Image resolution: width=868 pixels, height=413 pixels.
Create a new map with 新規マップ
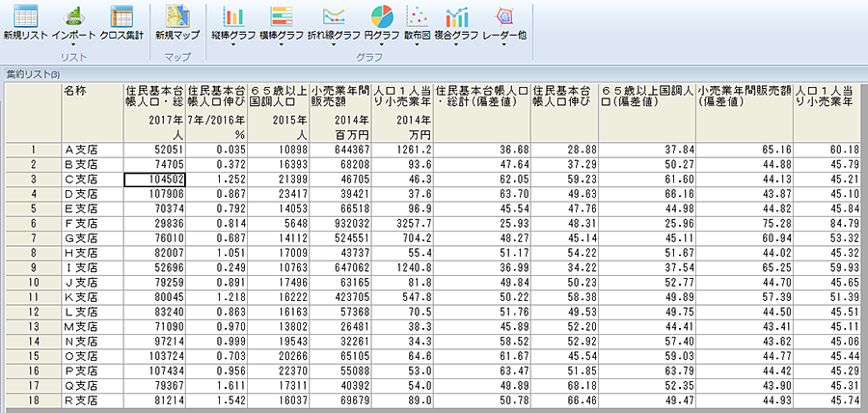tap(177, 17)
